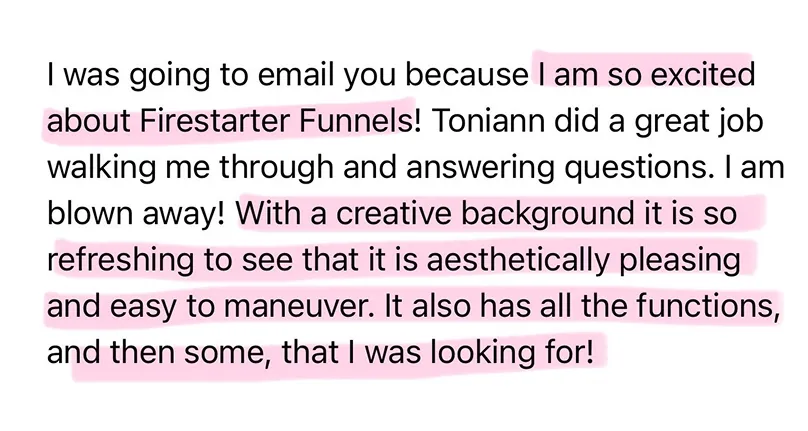This screenshot has width=808, height=431.
Task: Click the words "blown away!"
Action: (x=136, y=213)
